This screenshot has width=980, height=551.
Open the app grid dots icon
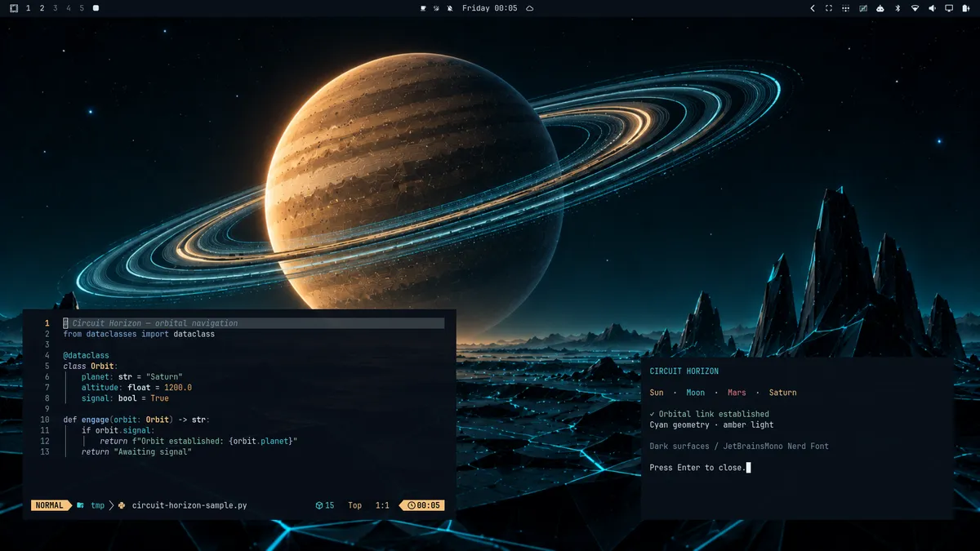click(846, 8)
